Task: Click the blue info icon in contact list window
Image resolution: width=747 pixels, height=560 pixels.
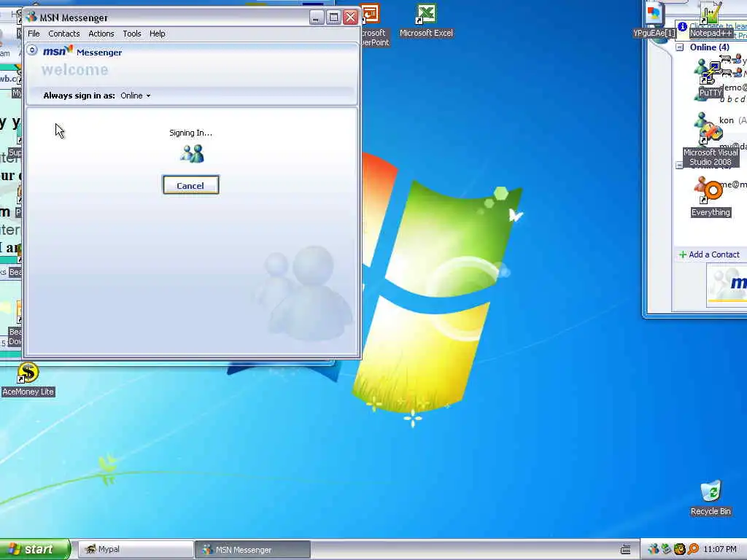Action: tap(682, 27)
